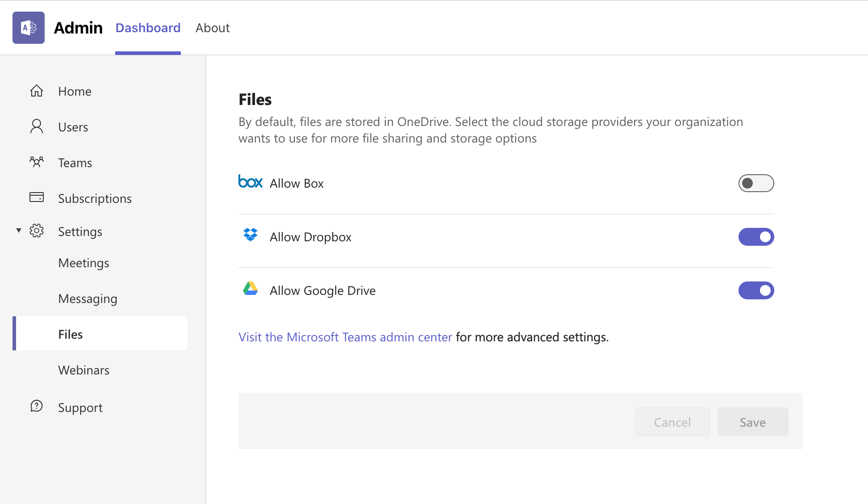Go to Webinars settings page
The image size is (868, 504).
pos(83,370)
